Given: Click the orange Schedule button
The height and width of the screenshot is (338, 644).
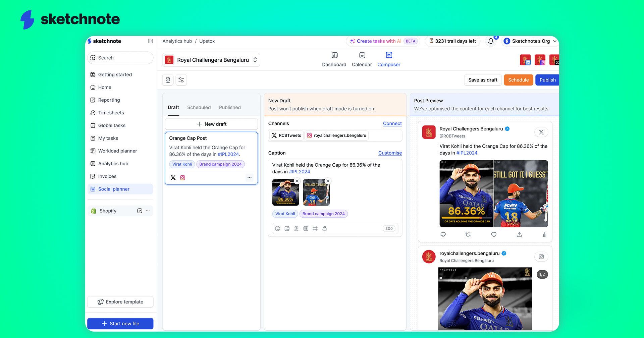Looking at the screenshot, I should click(x=518, y=80).
